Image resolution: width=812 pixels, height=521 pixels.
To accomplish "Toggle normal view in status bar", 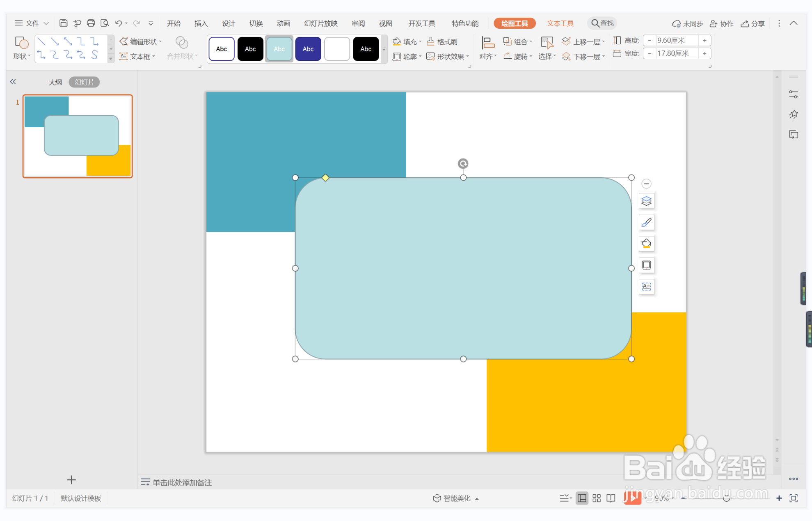I will (x=582, y=498).
